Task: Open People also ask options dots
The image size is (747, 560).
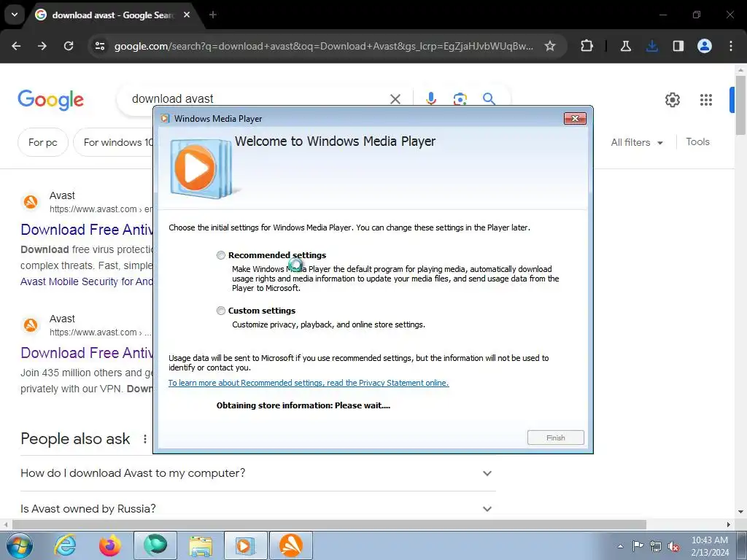Action: point(145,439)
